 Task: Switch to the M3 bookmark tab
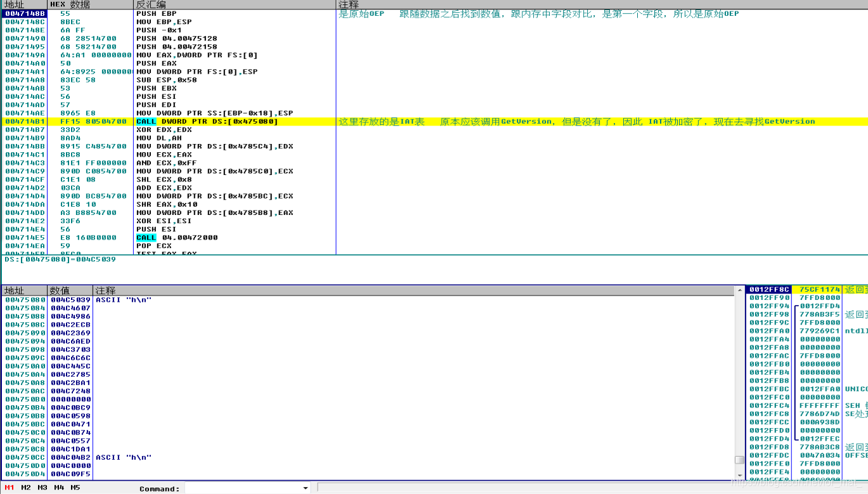(x=42, y=488)
